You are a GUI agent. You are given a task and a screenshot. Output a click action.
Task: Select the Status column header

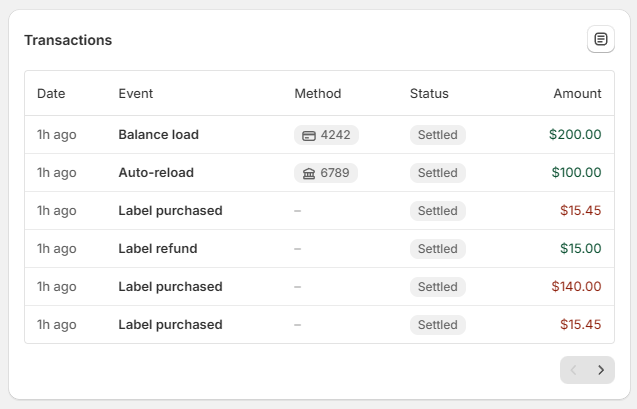[x=429, y=94]
